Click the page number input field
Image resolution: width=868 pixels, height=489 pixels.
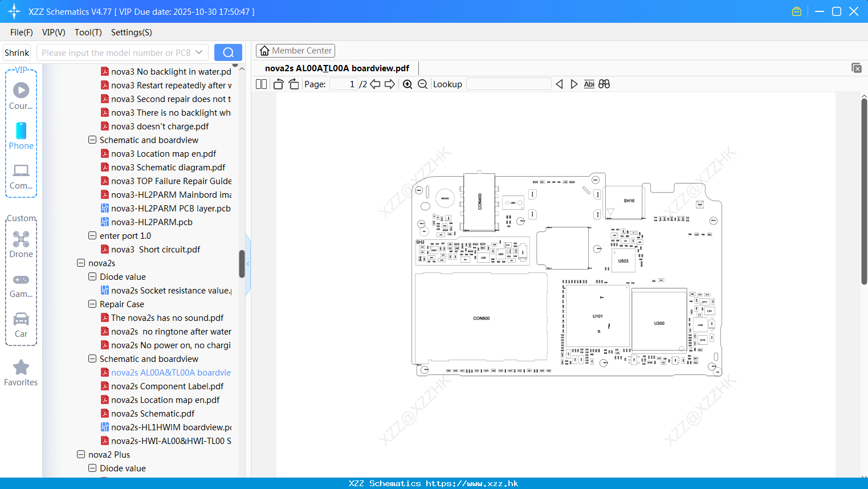pos(343,84)
